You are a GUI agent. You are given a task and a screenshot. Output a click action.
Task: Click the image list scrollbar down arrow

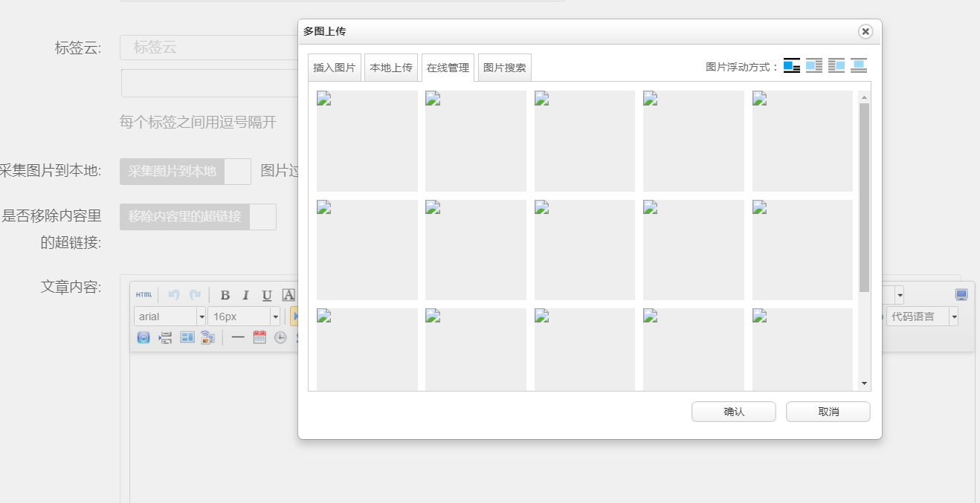864,383
